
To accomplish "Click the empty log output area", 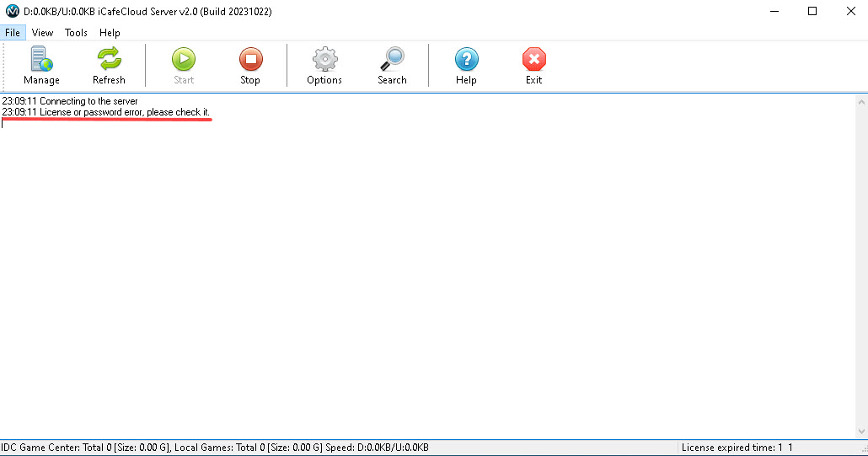I will [421, 278].
